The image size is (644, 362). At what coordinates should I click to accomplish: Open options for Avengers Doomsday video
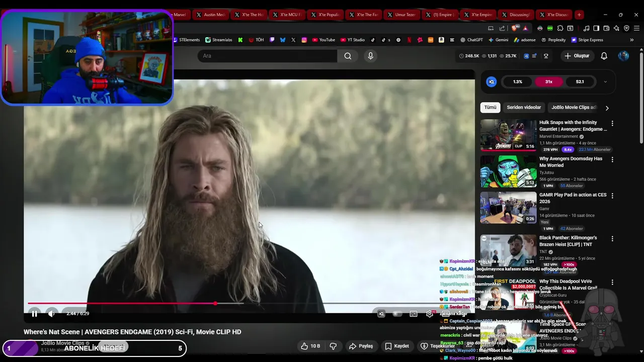(x=612, y=159)
